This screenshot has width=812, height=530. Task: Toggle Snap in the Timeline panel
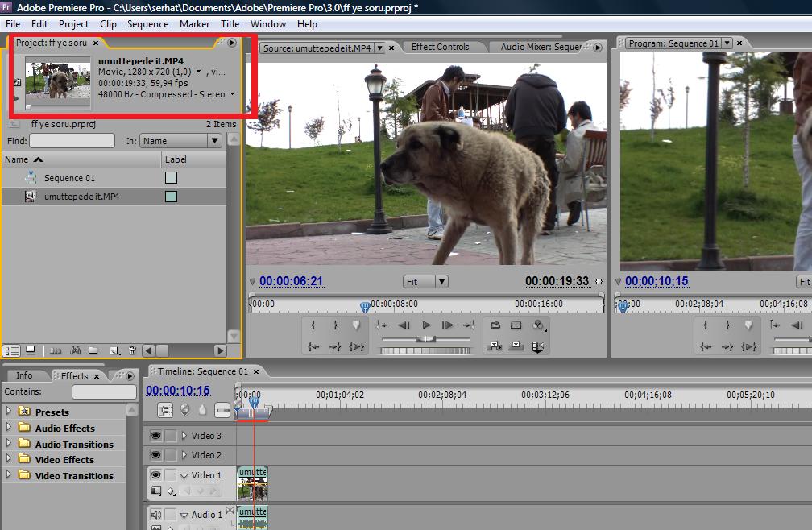(165, 410)
